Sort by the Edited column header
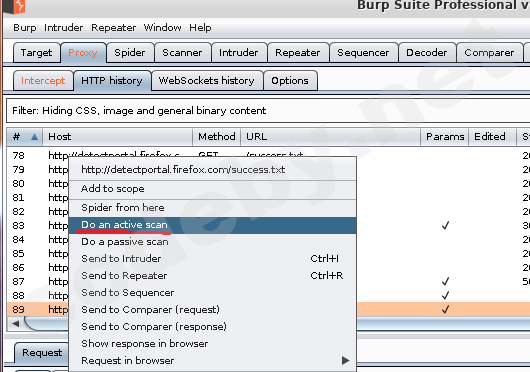The width and height of the screenshot is (530, 372). [x=492, y=137]
